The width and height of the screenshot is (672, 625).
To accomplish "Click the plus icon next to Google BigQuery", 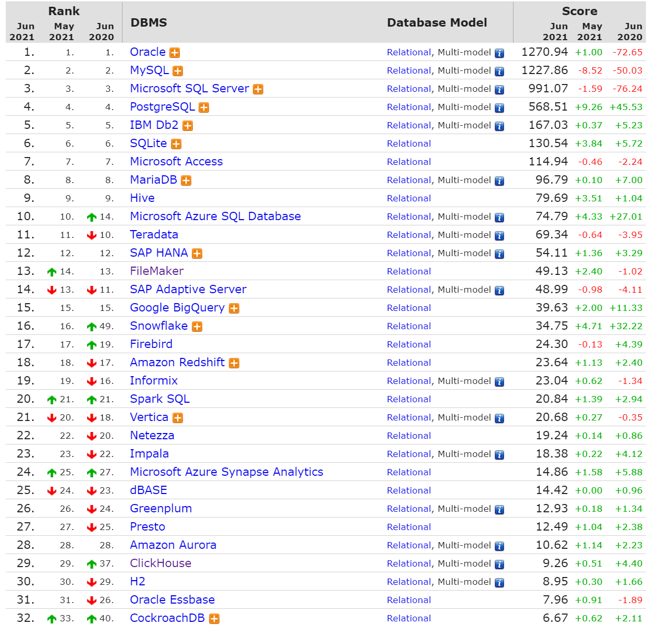I will click(x=234, y=308).
